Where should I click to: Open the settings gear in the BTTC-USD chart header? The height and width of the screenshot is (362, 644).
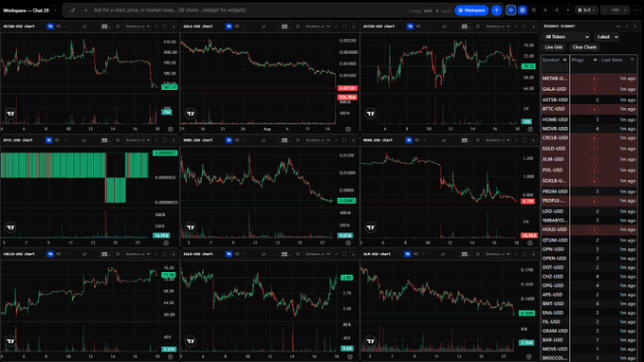coord(118,140)
